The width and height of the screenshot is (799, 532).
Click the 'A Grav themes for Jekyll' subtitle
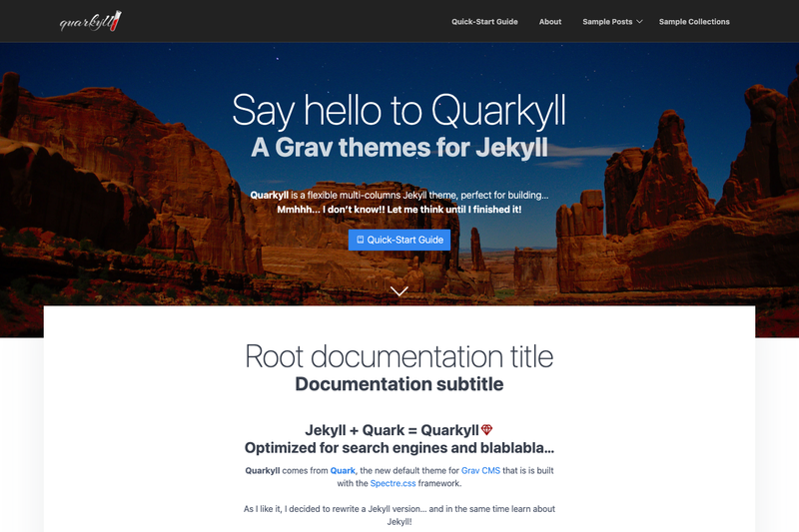tap(399, 148)
